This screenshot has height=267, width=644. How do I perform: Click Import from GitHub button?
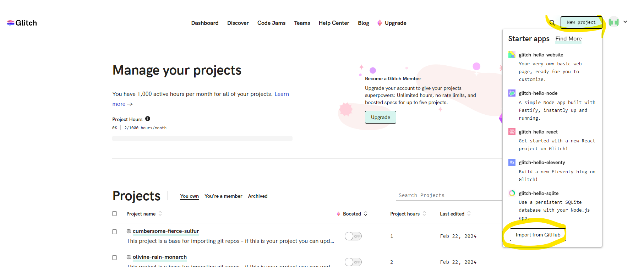pos(538,235)
